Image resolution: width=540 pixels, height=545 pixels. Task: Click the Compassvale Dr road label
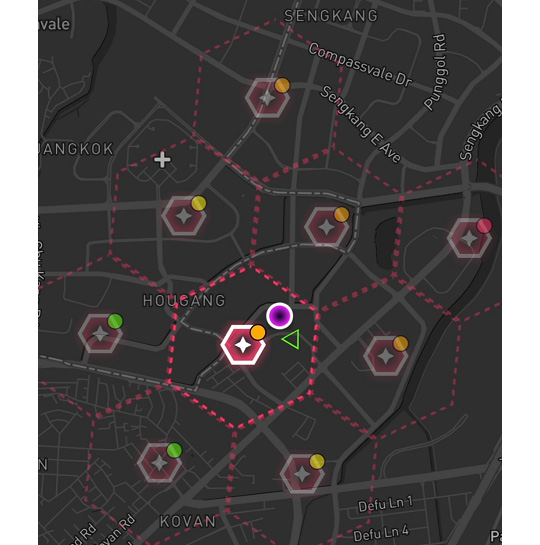(x=360, y=65)
